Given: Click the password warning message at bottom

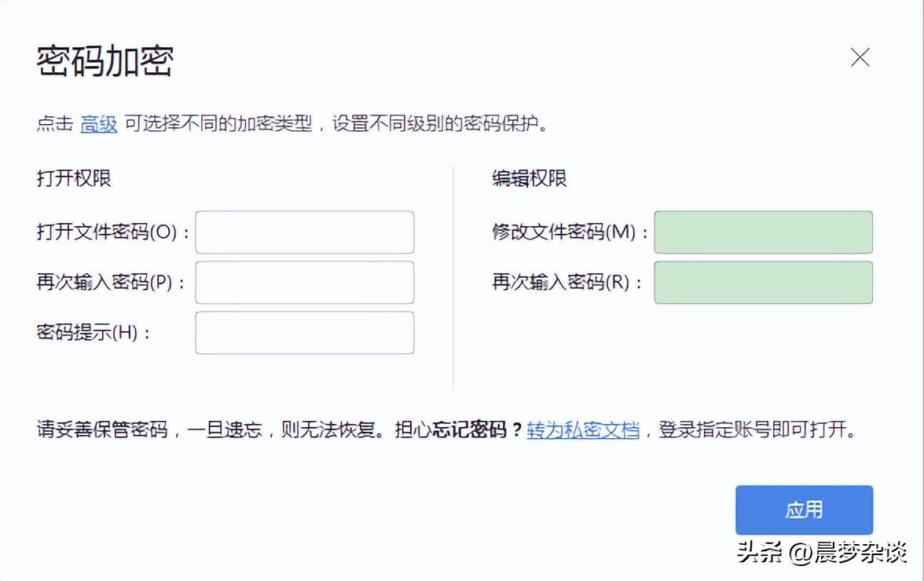Looking at the screenshot, I should (x=196, y=429).
